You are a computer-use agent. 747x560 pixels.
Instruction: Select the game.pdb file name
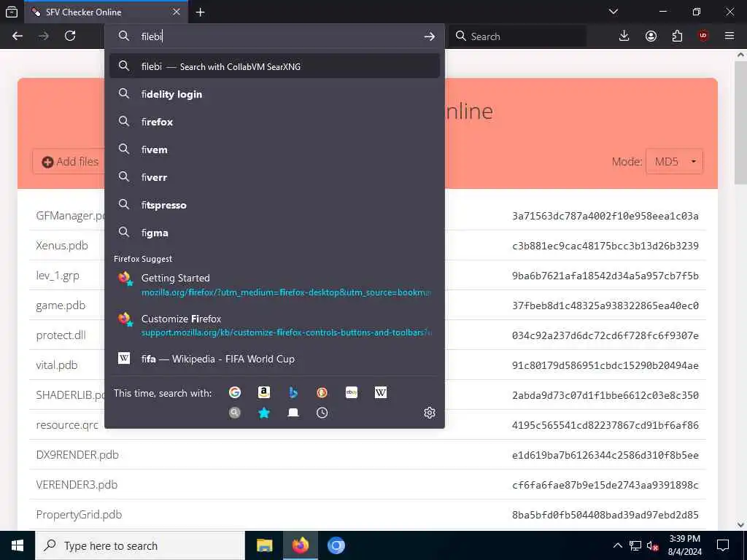(x=61, y=306)
